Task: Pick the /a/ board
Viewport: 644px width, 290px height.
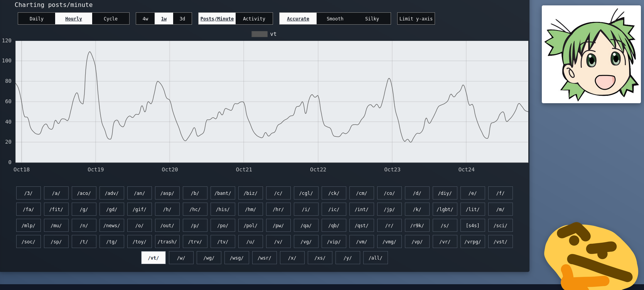Action: (56, 193)
